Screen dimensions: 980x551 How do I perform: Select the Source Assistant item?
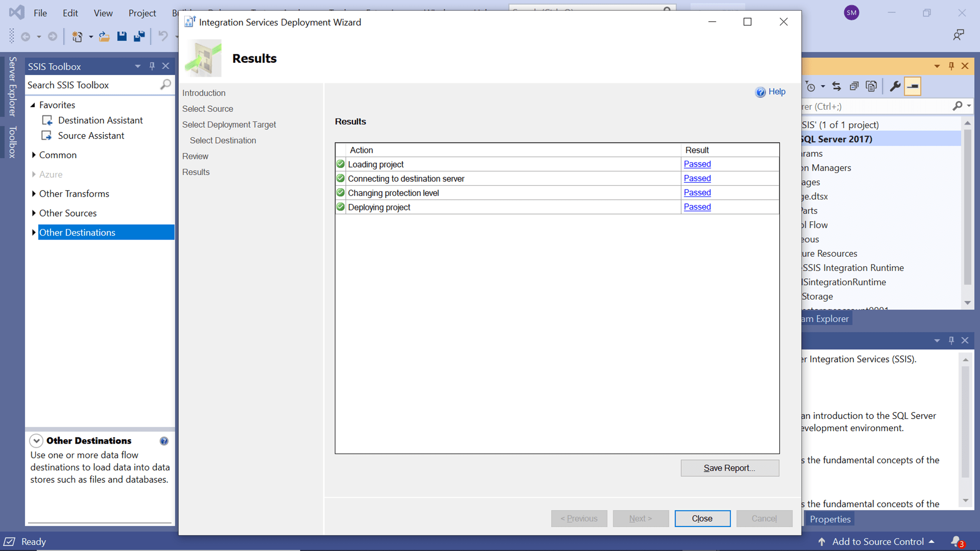coord(91,136)
